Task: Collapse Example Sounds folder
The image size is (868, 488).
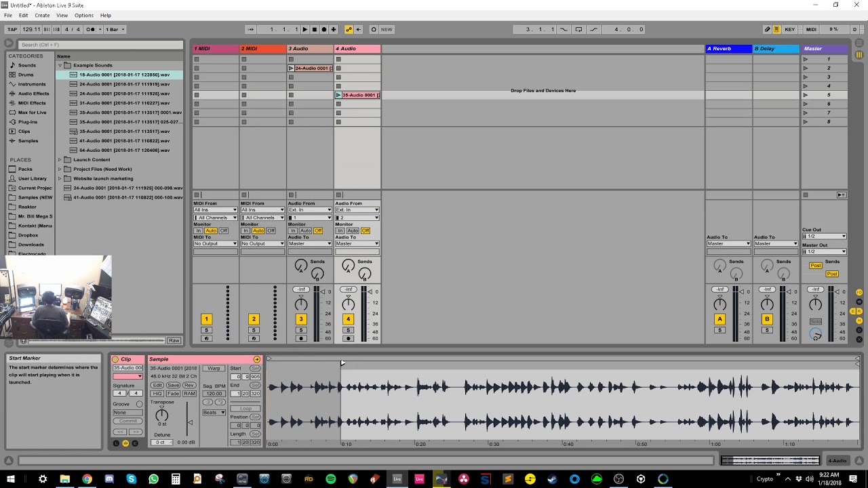Action: pos(60,65)
